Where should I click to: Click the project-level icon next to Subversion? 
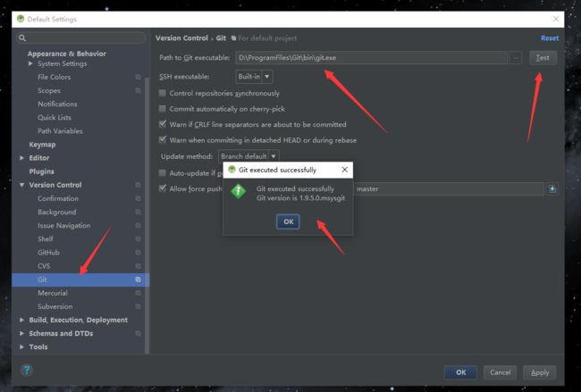point(138,306)
